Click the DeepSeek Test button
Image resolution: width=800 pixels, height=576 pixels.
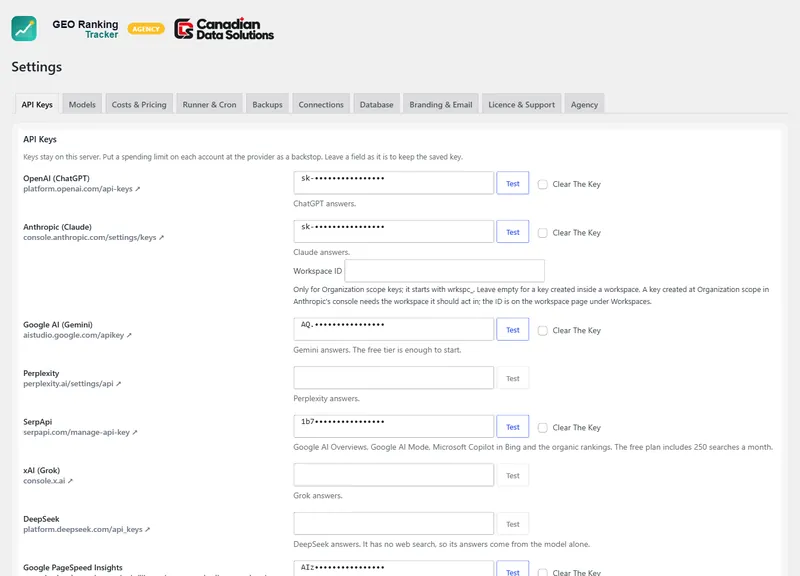513,524
